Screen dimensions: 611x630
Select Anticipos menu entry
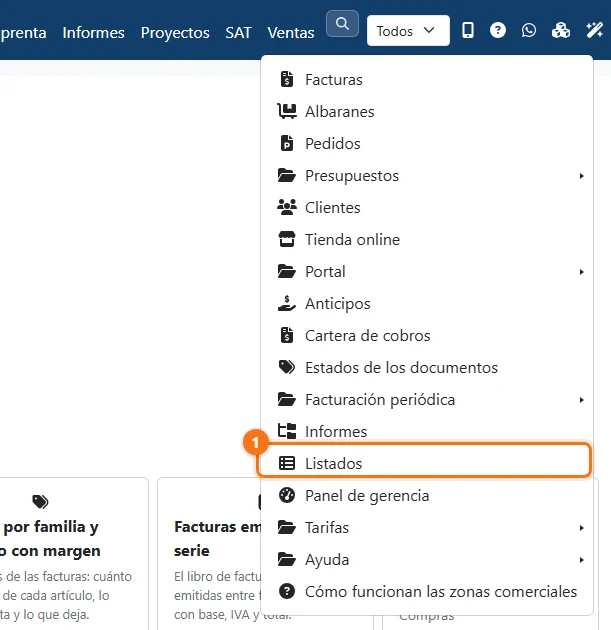pos(427,304)
